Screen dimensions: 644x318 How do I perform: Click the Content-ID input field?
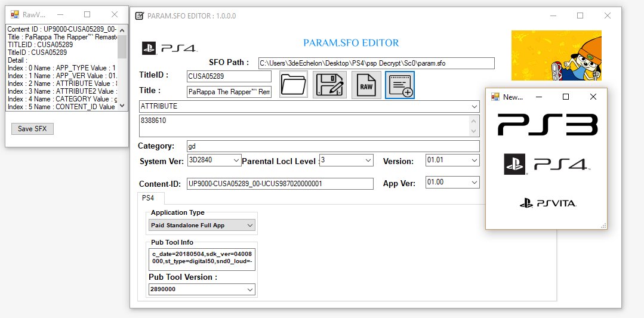pos(280,184)
